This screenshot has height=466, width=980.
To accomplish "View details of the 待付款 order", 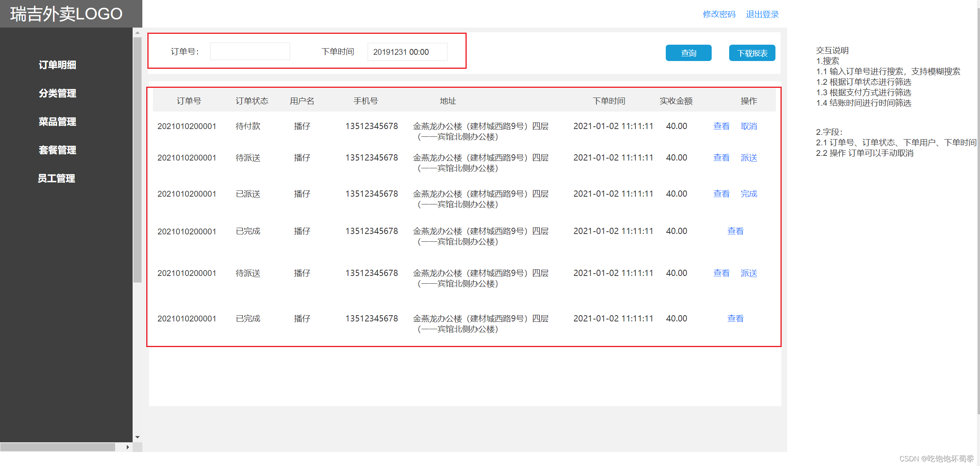I will [721, 126].
